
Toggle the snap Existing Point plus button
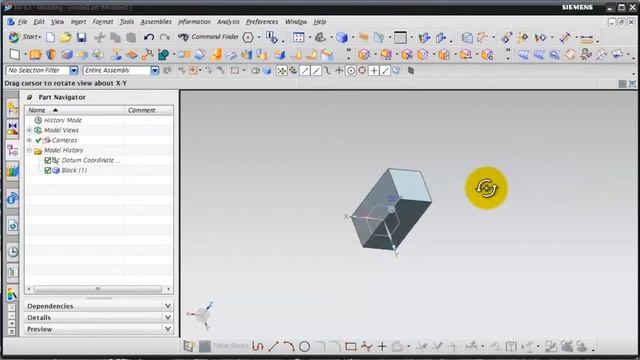(373, 71)
